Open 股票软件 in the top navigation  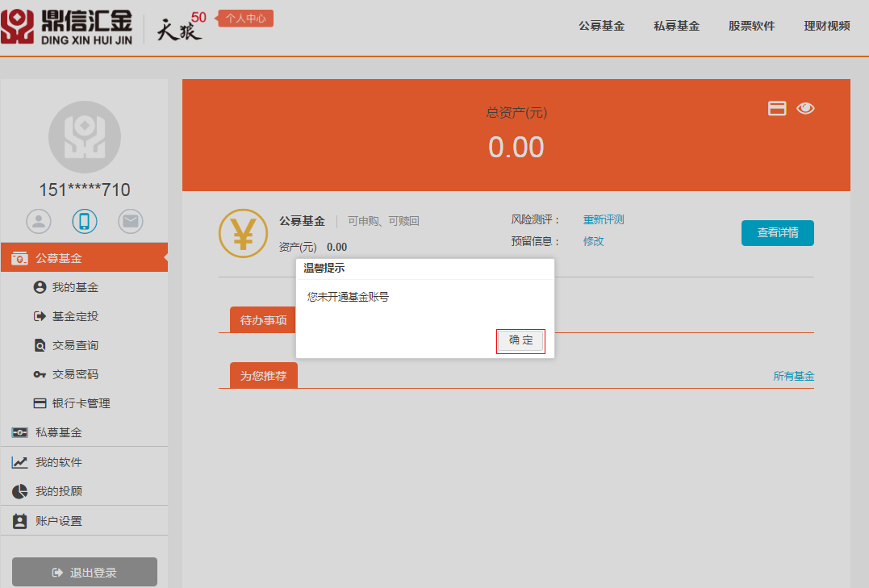click(x=751, y=26)
